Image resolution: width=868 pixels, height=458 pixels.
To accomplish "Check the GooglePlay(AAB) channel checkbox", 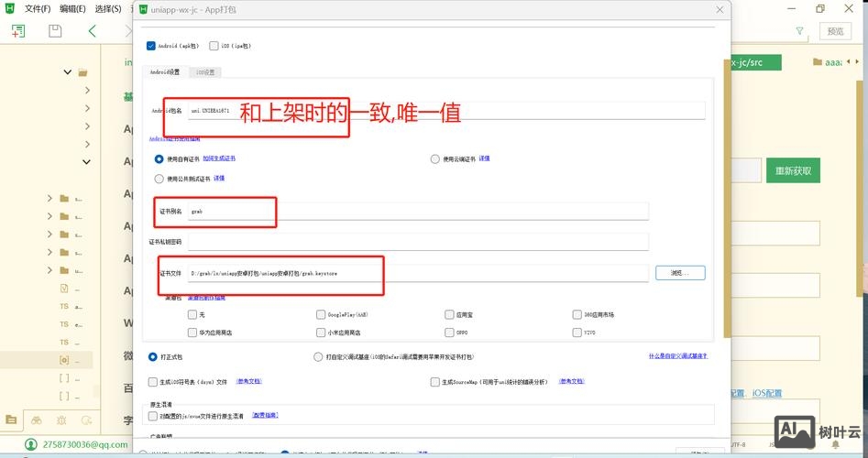I will click(x=320, y=314).
